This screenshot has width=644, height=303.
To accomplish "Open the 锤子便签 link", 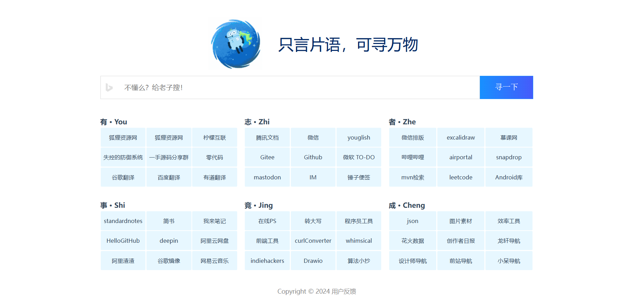I will pyautogui.click(x=359, y=177).
